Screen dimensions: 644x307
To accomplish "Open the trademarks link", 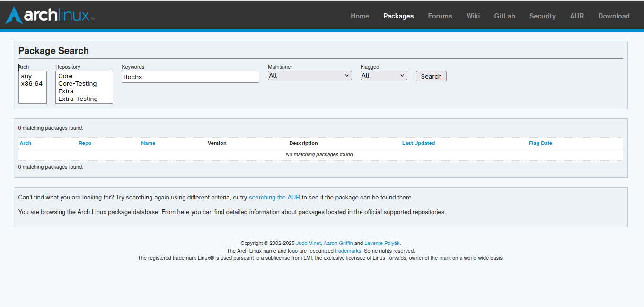I will pyautogui.click(x=348, y=251).
